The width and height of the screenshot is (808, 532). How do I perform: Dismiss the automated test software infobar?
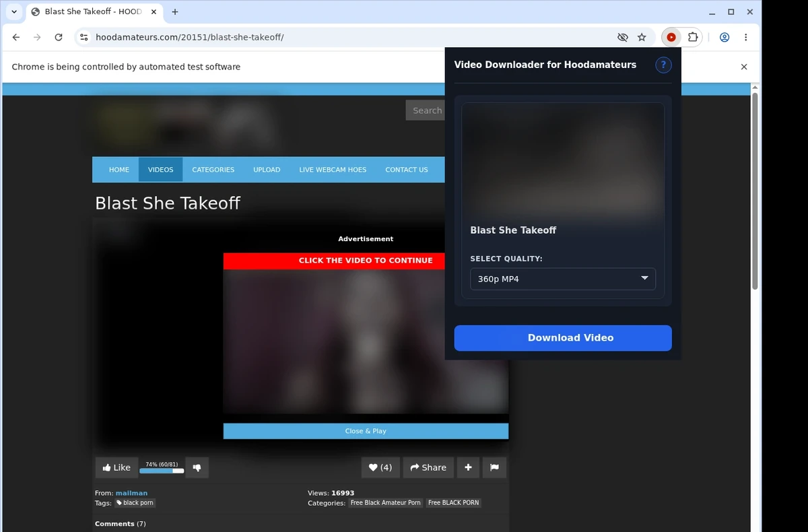click(744, 67)
